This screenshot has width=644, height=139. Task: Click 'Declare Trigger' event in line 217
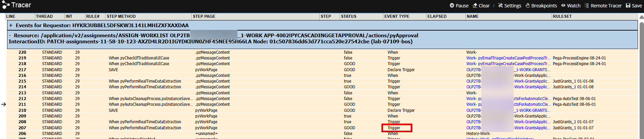point(401,70)
